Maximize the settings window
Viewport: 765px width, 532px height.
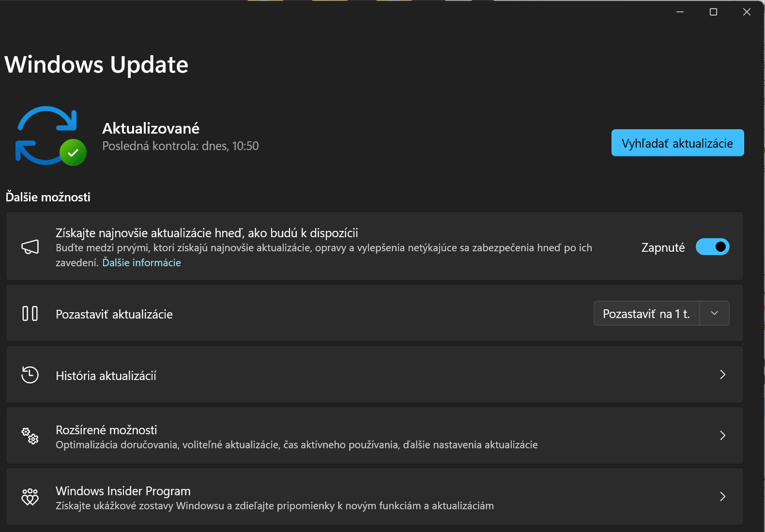point(713,12)
